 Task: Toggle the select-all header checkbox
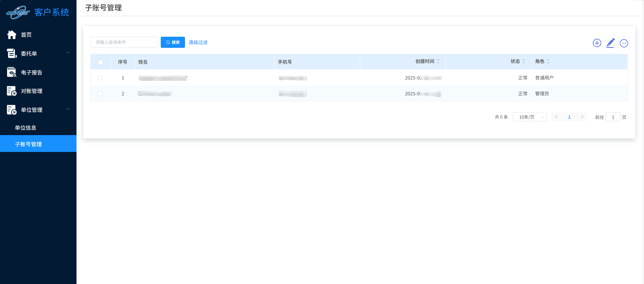click(100, 62)
